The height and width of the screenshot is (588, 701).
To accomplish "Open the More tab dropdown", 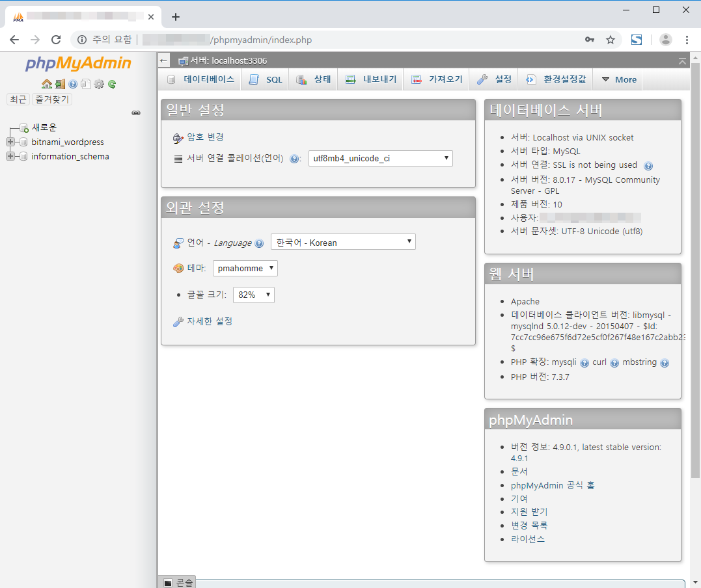I will click(619, 79).
